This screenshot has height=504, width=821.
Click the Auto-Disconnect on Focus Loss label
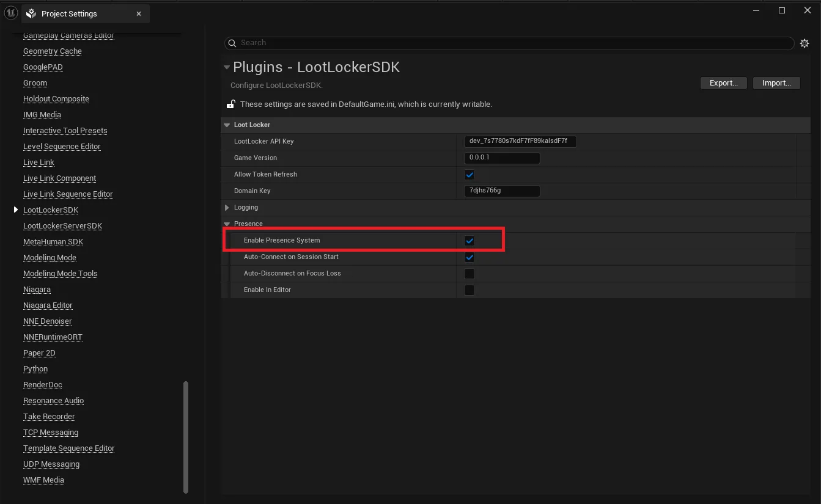(x=292, y=274)
